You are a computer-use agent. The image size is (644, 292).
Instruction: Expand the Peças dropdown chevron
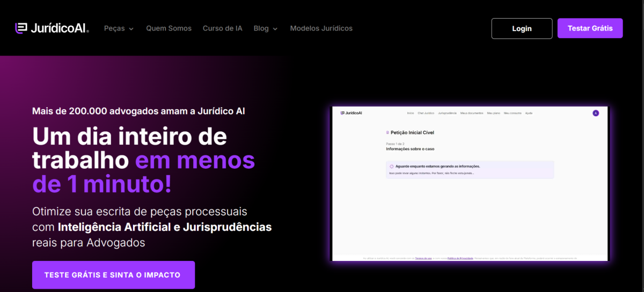[131, 29]
